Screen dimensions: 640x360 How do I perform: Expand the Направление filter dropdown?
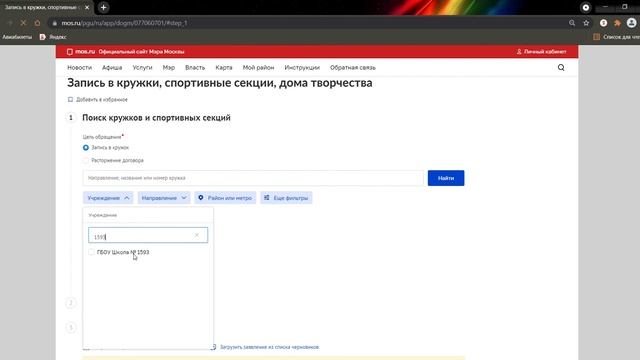(164, 198)
